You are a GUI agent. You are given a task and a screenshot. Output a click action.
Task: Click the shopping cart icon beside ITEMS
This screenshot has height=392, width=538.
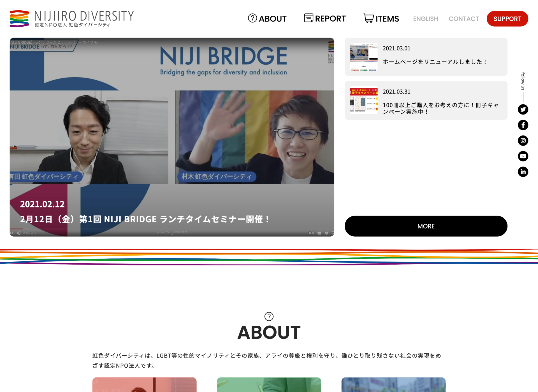click(368, 18)
